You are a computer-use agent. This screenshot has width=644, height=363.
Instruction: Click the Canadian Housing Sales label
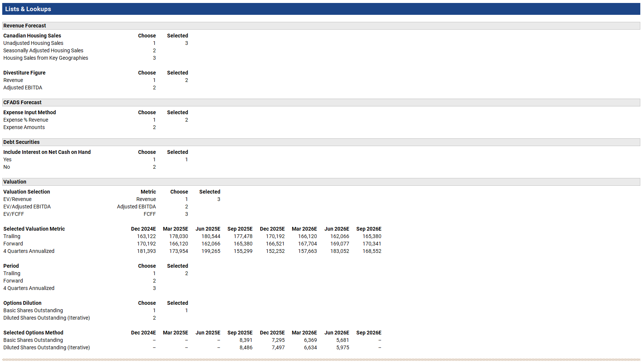pyautogui.click(x=32, y=36)
